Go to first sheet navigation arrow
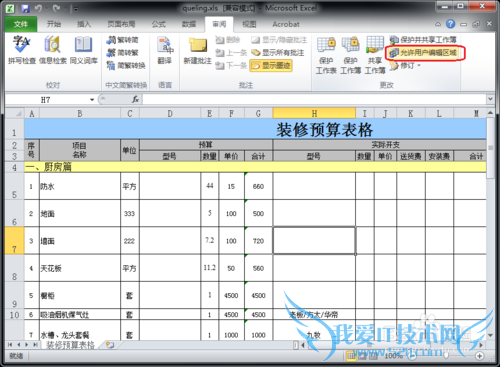Image resolution: width=500 pixels, height=367 pixels. click(10, 345)
